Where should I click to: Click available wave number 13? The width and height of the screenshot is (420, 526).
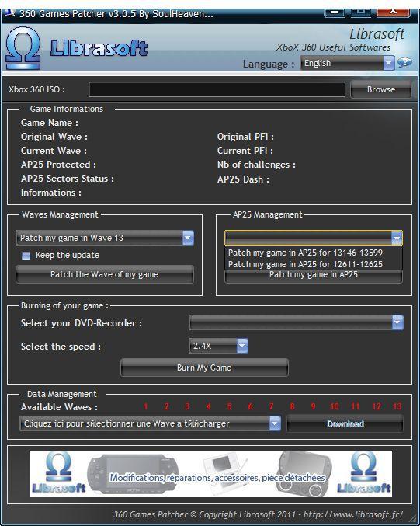(x=397, y=406)
